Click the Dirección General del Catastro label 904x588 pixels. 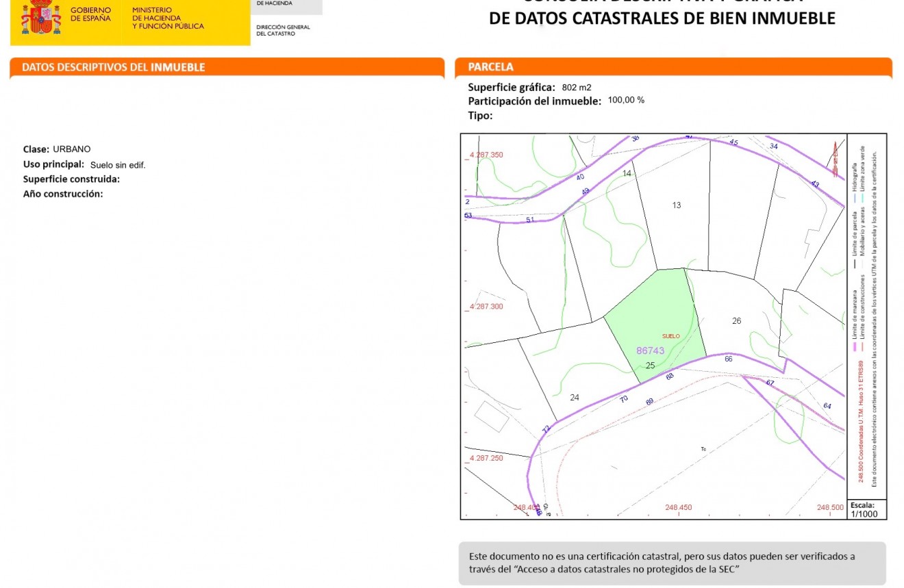[x=282, y=29]
